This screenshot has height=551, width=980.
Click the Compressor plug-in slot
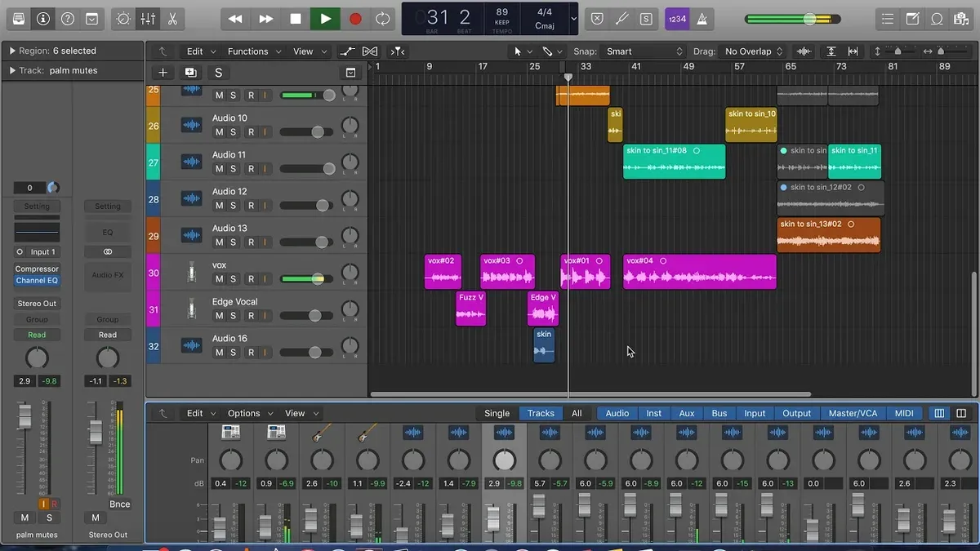click(x=37, y=269)
